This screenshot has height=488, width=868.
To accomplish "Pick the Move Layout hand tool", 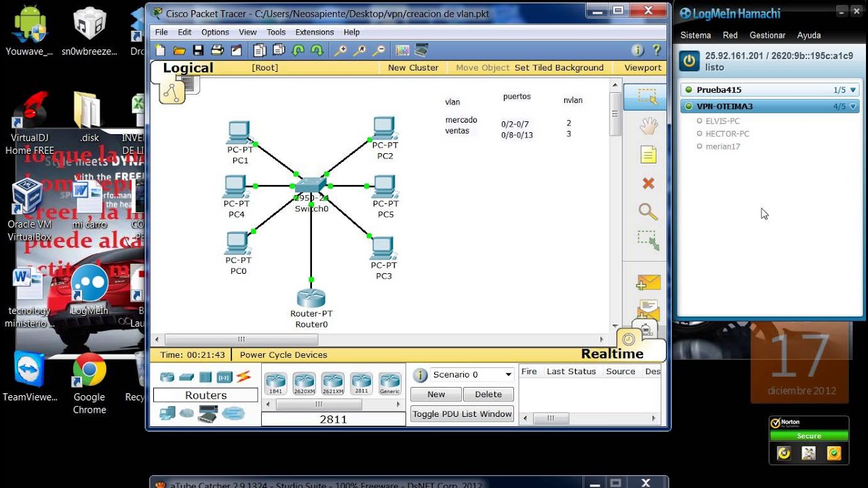I will (648, 126).
